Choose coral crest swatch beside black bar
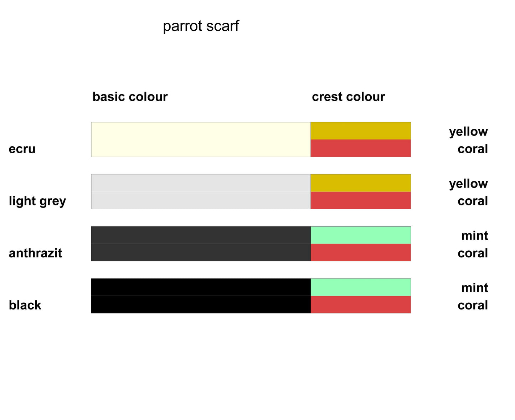The width and height of the screenshot is (515, 420). click(360, 304)
